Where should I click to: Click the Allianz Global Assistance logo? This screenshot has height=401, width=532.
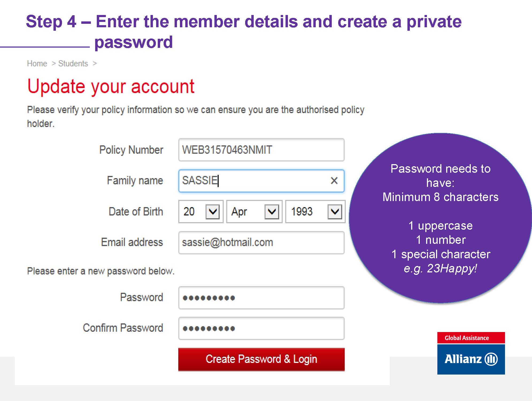pos(471,353)
